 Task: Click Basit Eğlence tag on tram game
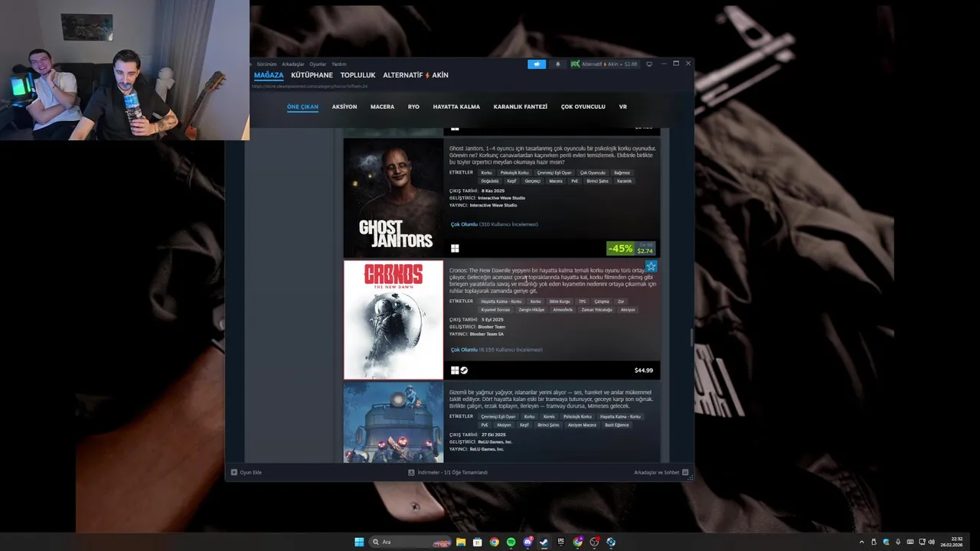point(617,425)
